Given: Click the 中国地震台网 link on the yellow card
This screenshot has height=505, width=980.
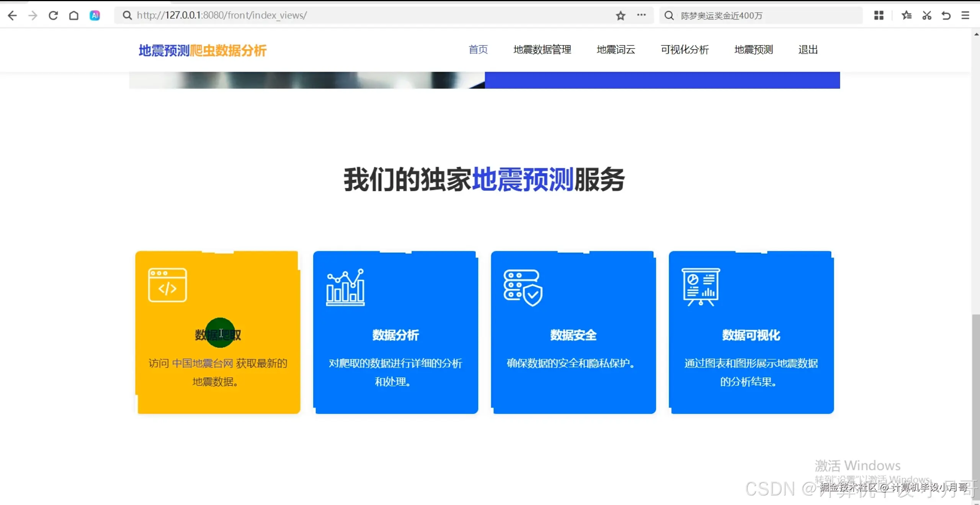Looking at the screenshot, I should click(x=202, y=363).
